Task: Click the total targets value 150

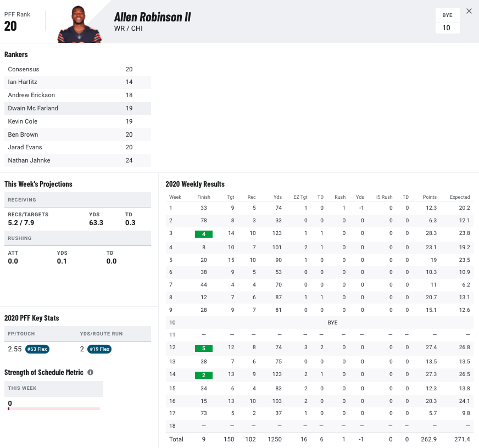Action: click(229, 439)
